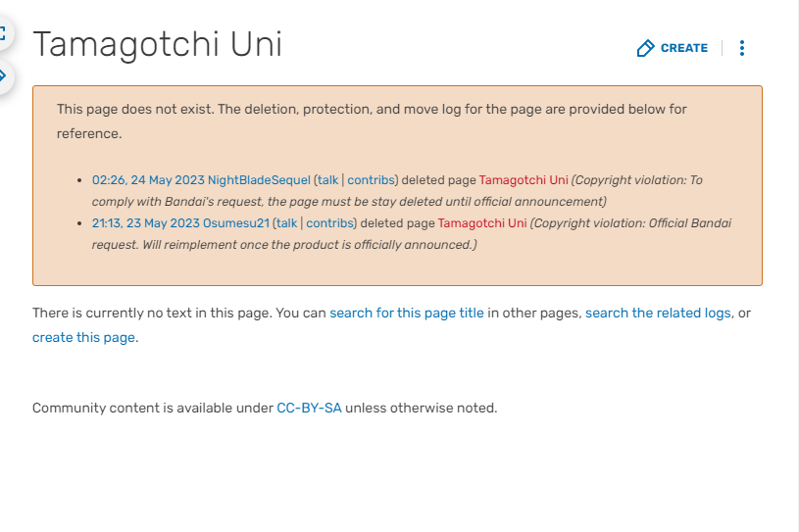799x532 pixels.
Task: Follow 'search the related logs' link
Action: (x=658, y=314)
